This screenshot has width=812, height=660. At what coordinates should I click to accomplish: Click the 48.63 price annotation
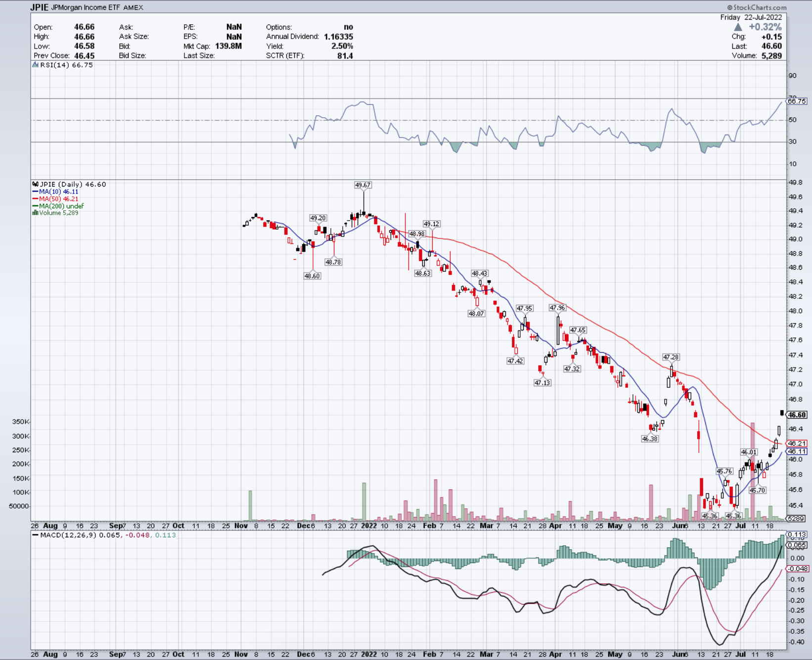click(x=423, y=273)
